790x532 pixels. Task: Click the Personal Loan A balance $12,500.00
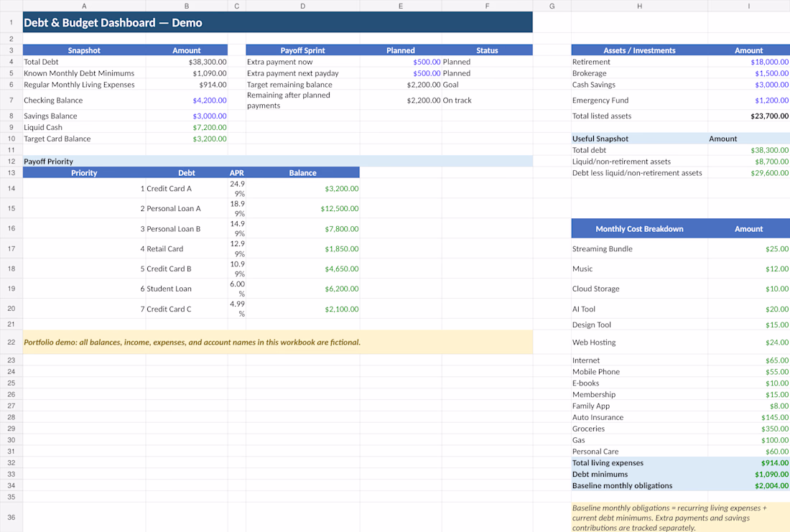pos(340,209)
